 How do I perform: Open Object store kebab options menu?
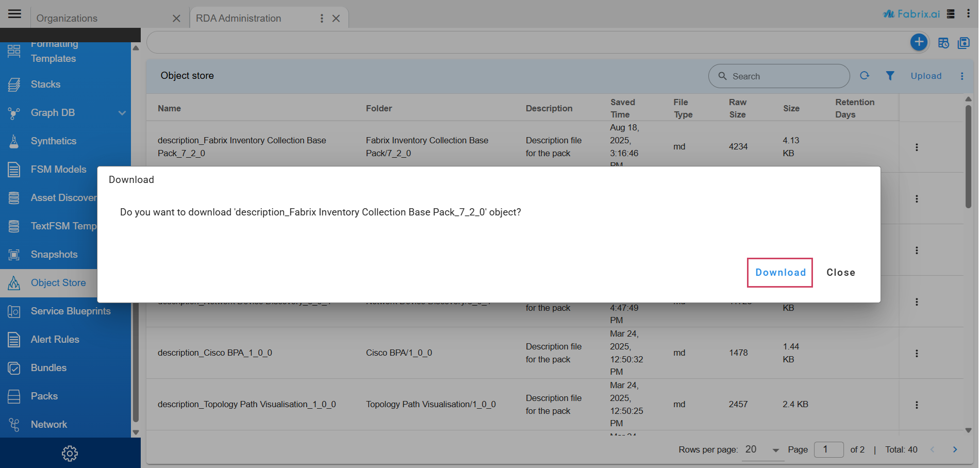tap(961, 76)
